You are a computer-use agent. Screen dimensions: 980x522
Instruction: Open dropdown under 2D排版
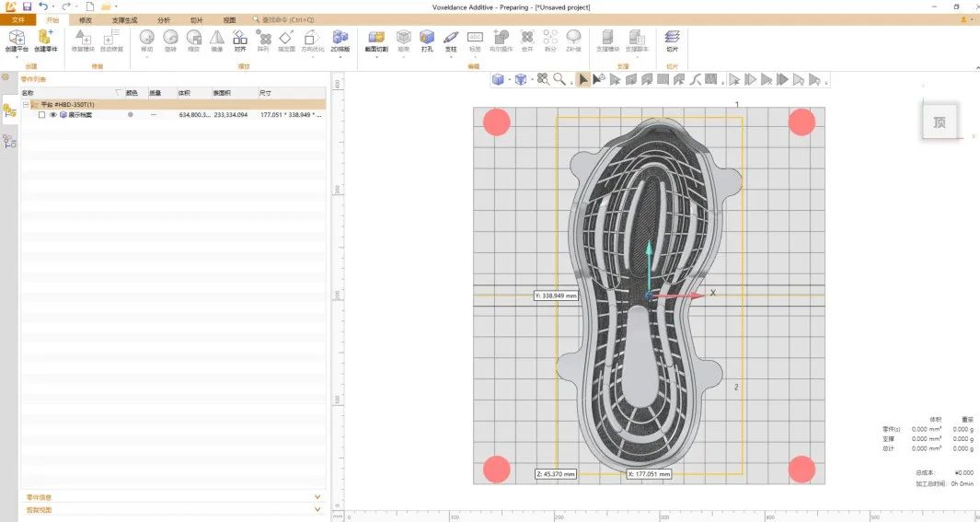(340, 56)
